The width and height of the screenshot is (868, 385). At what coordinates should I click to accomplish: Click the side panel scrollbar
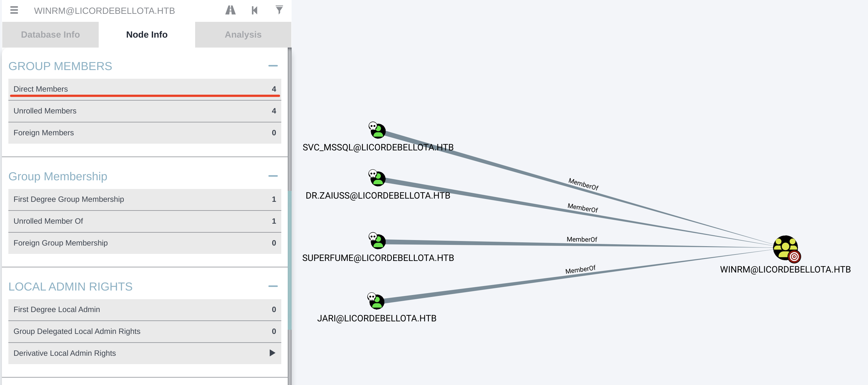pos(289,259)
